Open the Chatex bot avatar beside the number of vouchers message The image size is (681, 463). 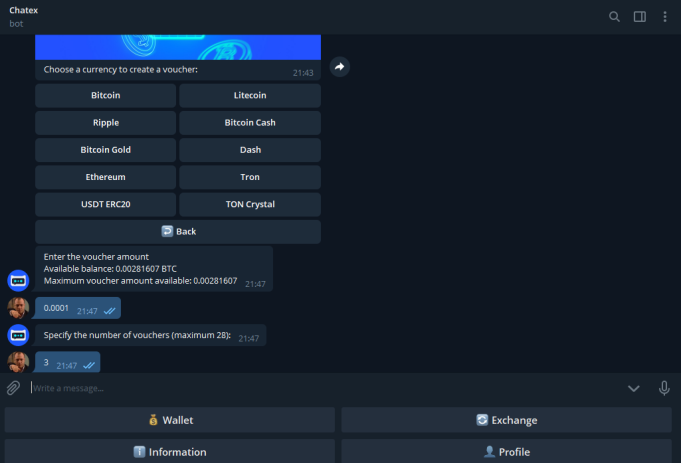coord(18,335)
